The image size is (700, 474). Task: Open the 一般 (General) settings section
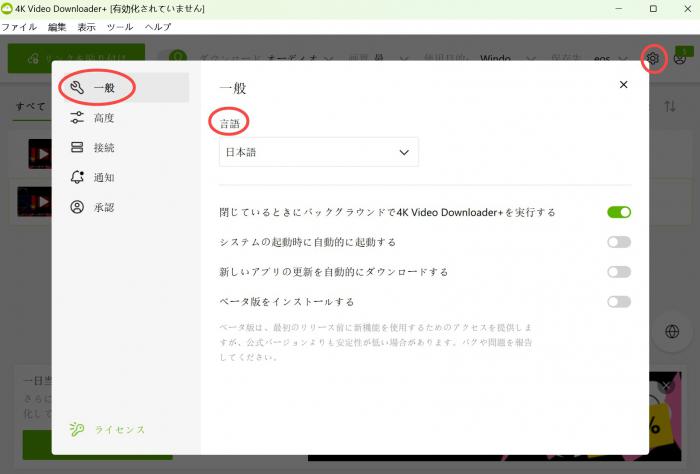124,87
